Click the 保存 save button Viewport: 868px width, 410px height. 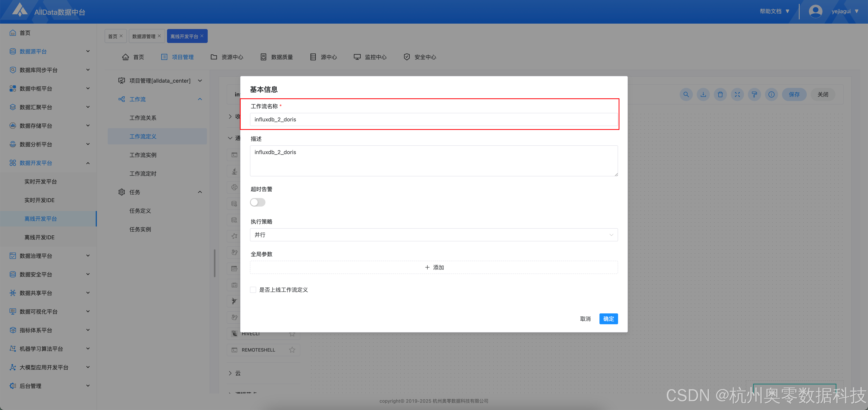794,95
